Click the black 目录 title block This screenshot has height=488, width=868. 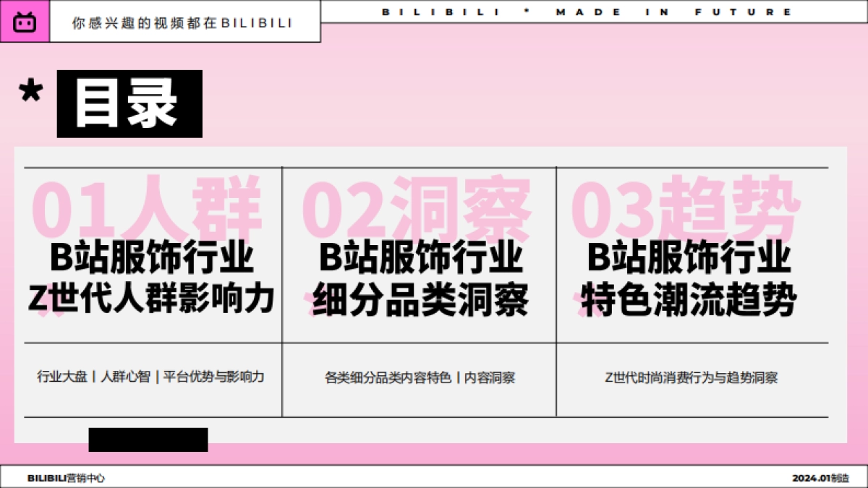(130, 103)
